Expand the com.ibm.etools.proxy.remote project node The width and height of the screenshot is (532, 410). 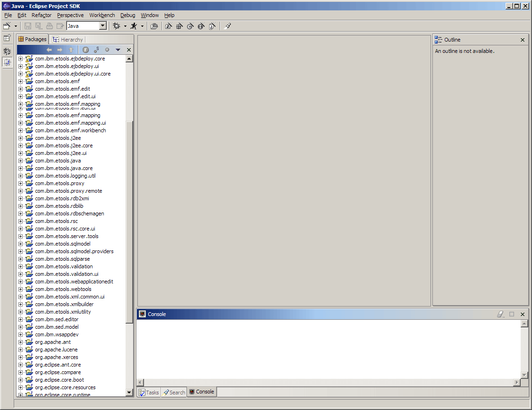[x=21, y=191]
